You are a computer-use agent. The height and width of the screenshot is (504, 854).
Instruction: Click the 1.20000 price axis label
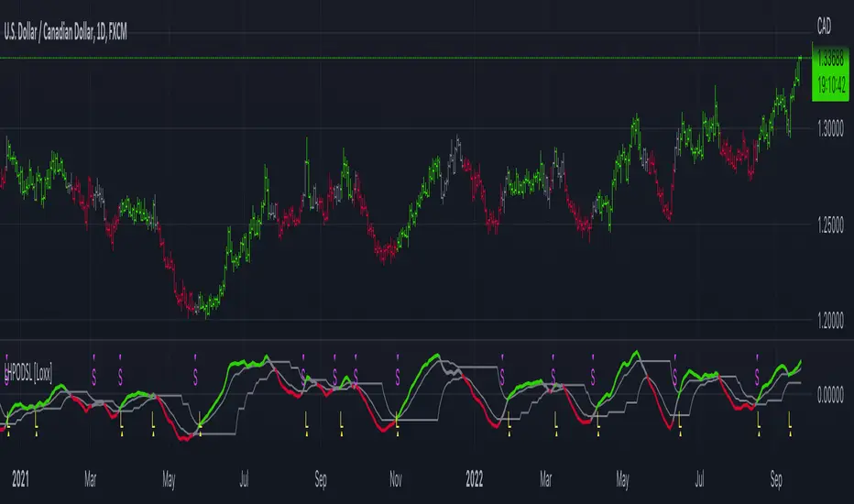pos(830,320)
